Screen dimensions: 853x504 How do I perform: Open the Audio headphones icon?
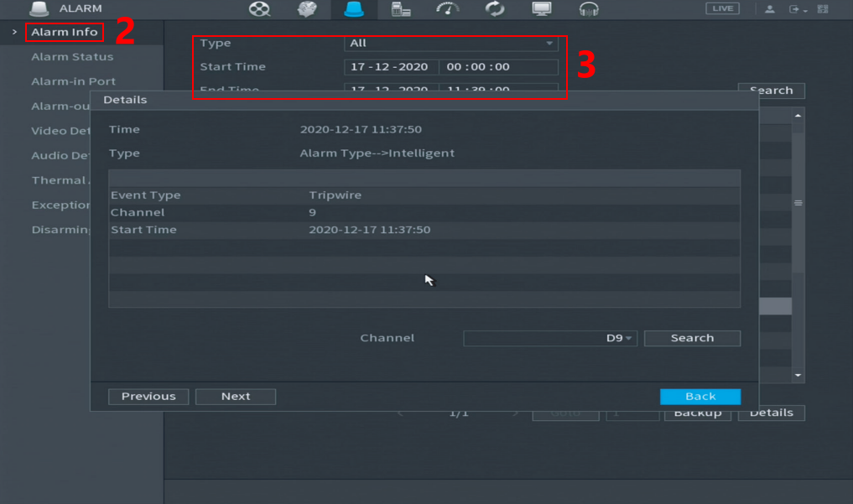pyautogui.click(x=589, y=9)
